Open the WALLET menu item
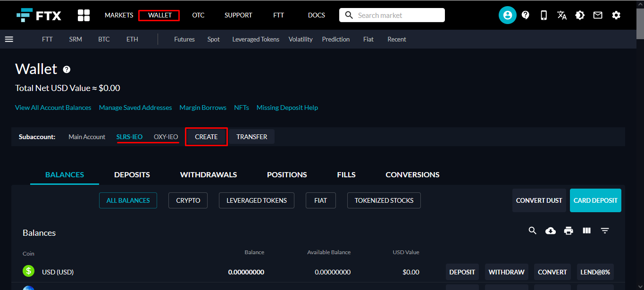This screenshot has width=644, height=290. pos(159,15)
